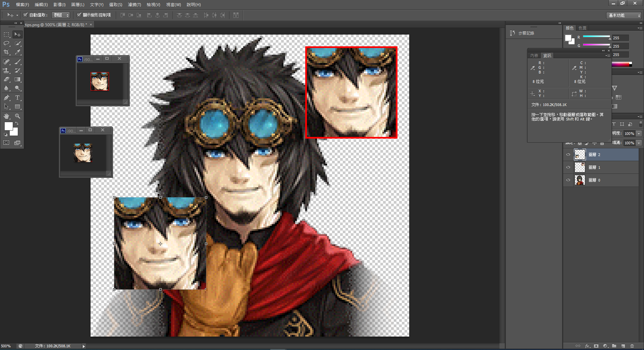This screenshot has width=644, height=350.
Task: Hide 圖層 0 using its eye icon
Action: click(568, 180)
